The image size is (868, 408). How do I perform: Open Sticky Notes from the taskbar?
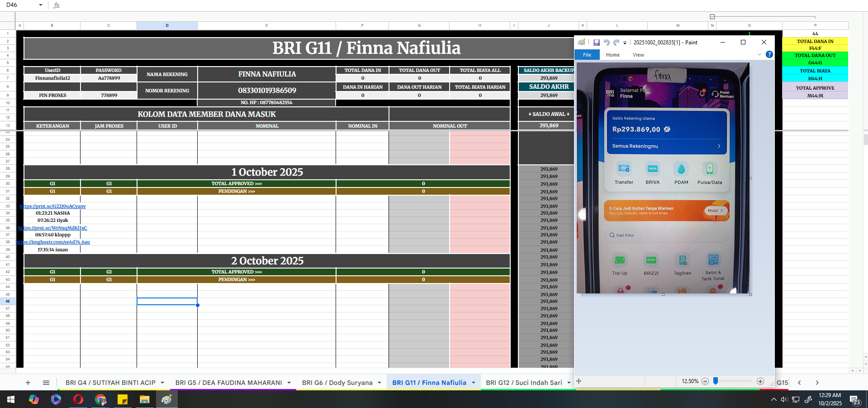(x=123, y=399)
